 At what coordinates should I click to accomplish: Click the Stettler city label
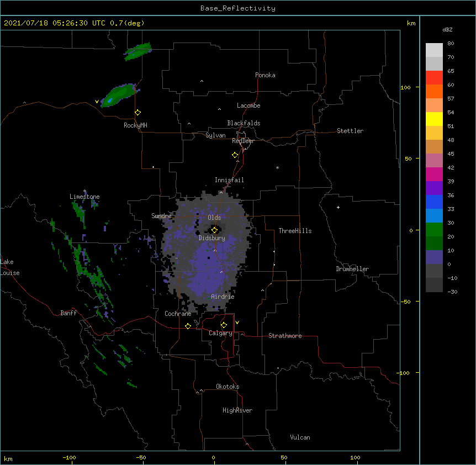click(x=350, y=131)
